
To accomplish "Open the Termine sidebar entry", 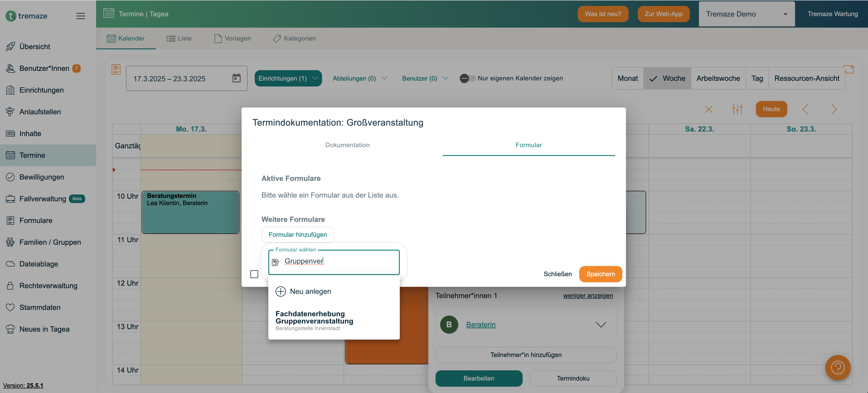I will [x=48, y=156].
